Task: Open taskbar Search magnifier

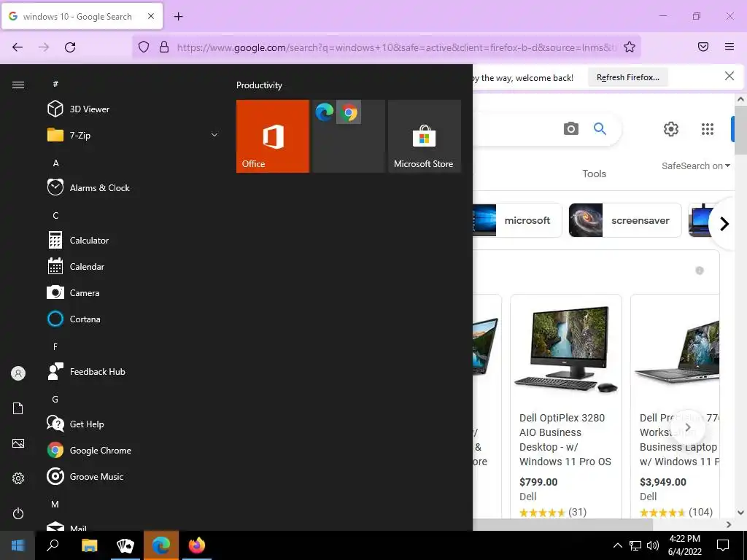Action: click(x=53, y=545)
